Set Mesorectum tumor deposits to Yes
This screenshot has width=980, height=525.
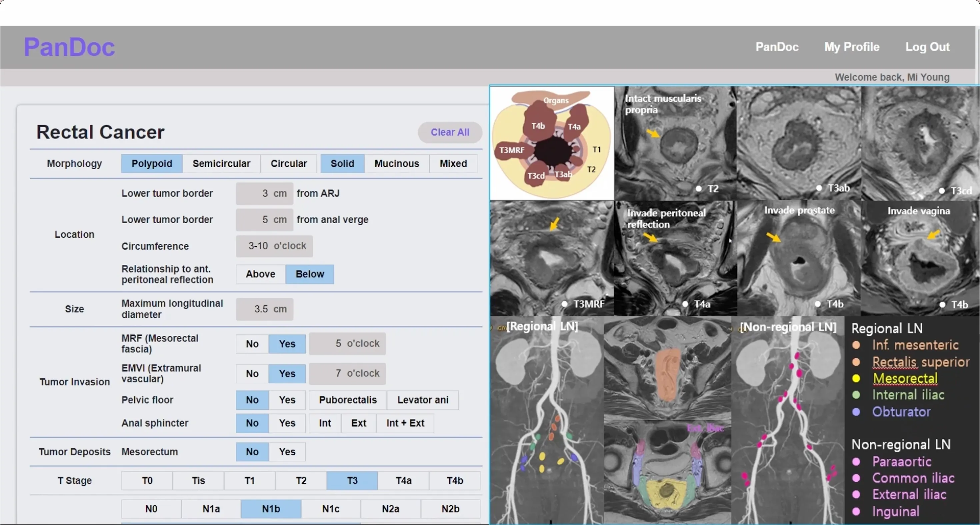pyautogui.click(x=287, y=452)
